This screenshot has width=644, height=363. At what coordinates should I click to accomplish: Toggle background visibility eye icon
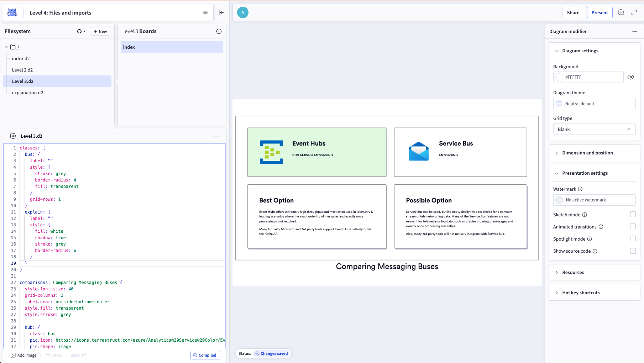631,77
